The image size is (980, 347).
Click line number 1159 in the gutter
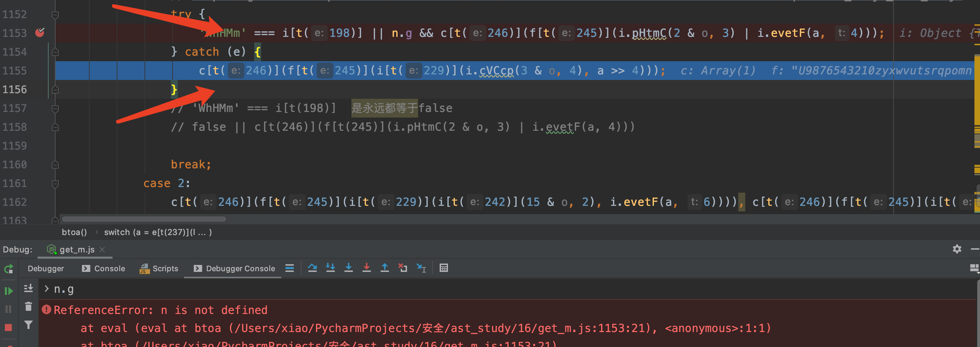pyautogui.click(x=15, y=145)
